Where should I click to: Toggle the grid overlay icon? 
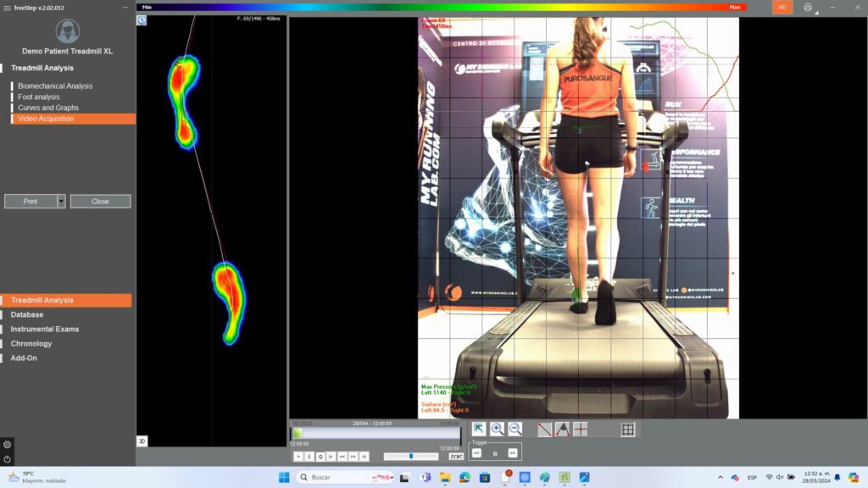click(x=627, y=430)
